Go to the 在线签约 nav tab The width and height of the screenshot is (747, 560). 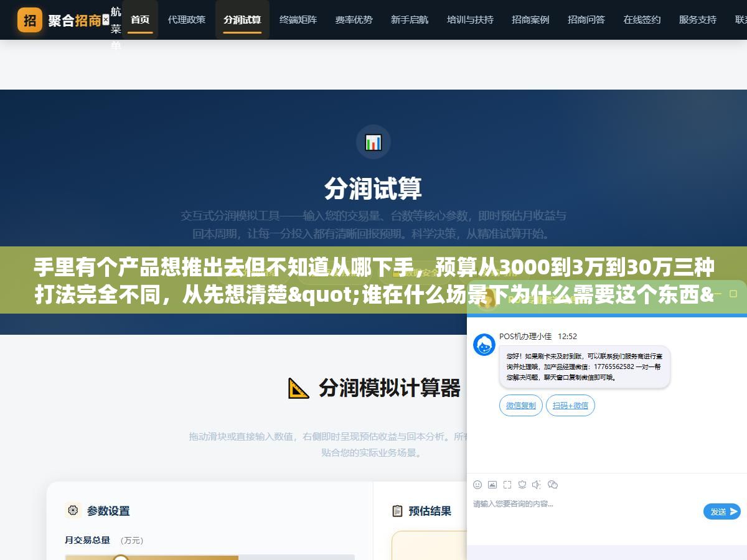[642, 20]
